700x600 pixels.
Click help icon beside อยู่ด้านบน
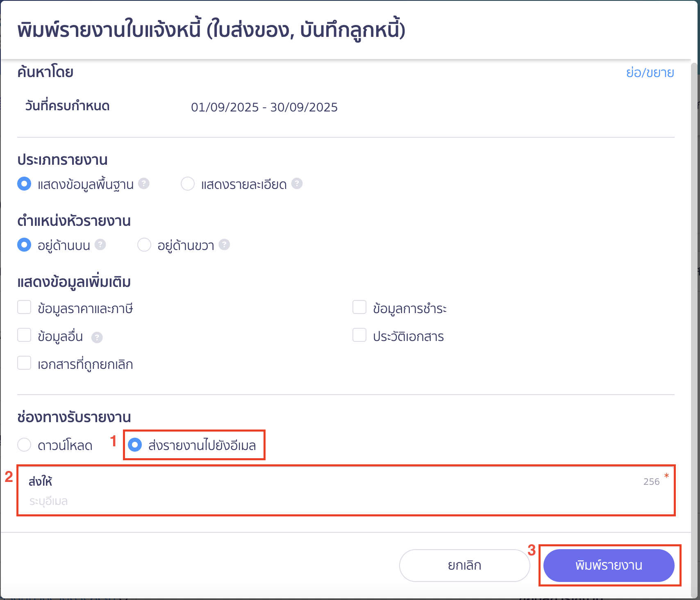point(100,245)
